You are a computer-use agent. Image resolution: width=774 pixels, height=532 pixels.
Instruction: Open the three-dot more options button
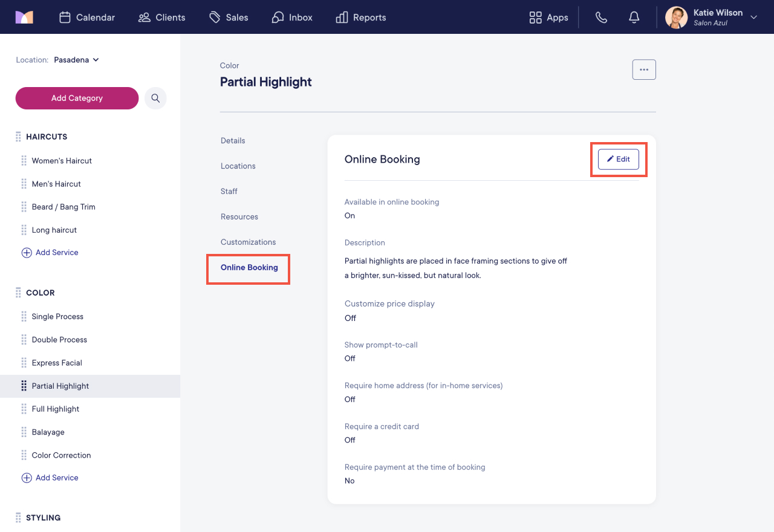point(644,70)
